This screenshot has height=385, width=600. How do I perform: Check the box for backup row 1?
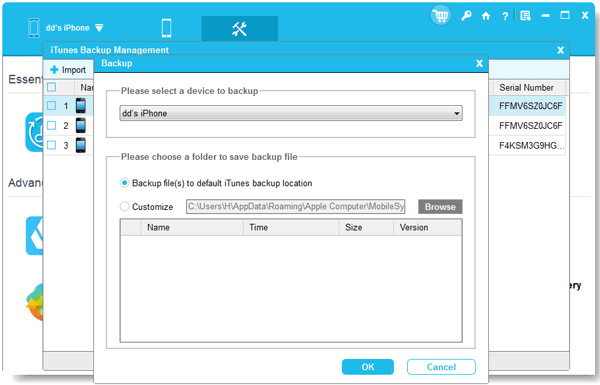click(x=51, y=106)
